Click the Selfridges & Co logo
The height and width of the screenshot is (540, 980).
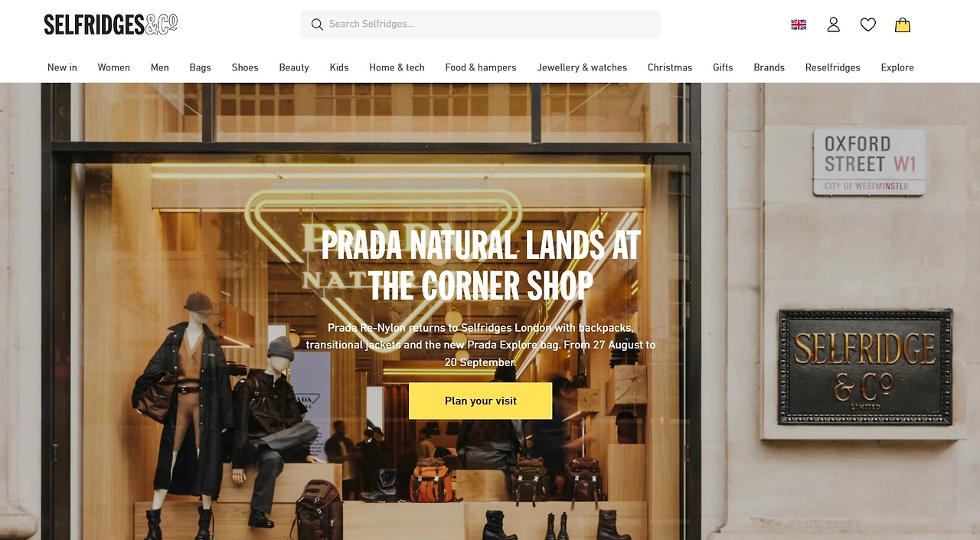110,25
